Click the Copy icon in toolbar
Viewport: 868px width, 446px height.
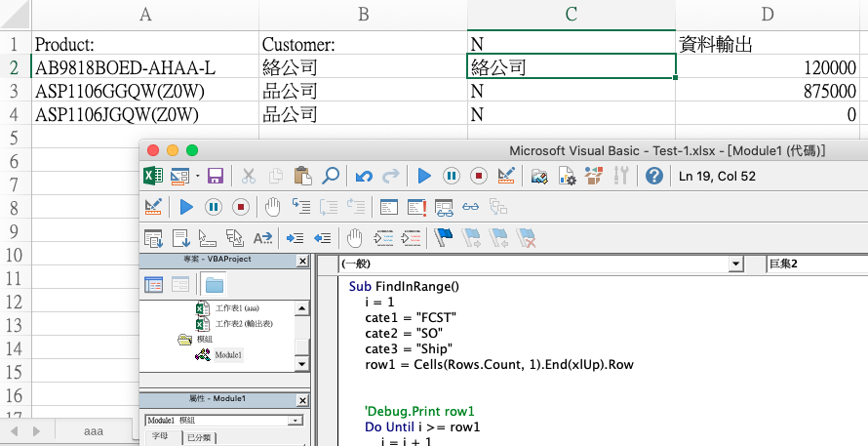(276, 177)
